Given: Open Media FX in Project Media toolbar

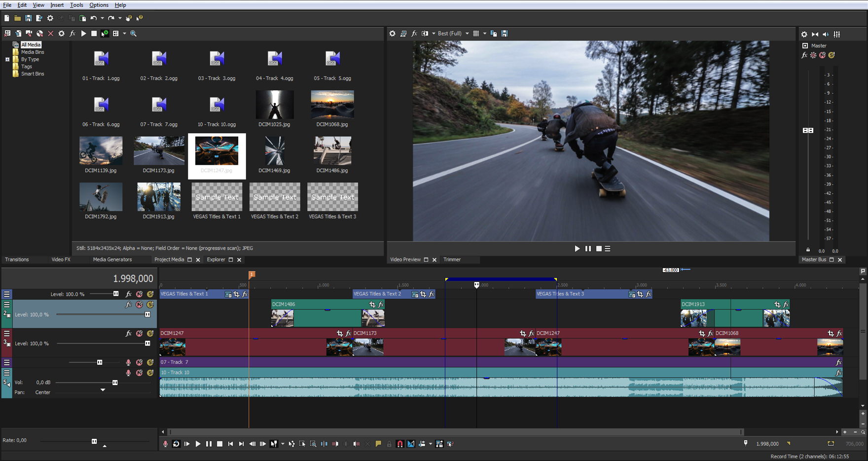Looking at the screenshot, I should [x=72, y=34].
